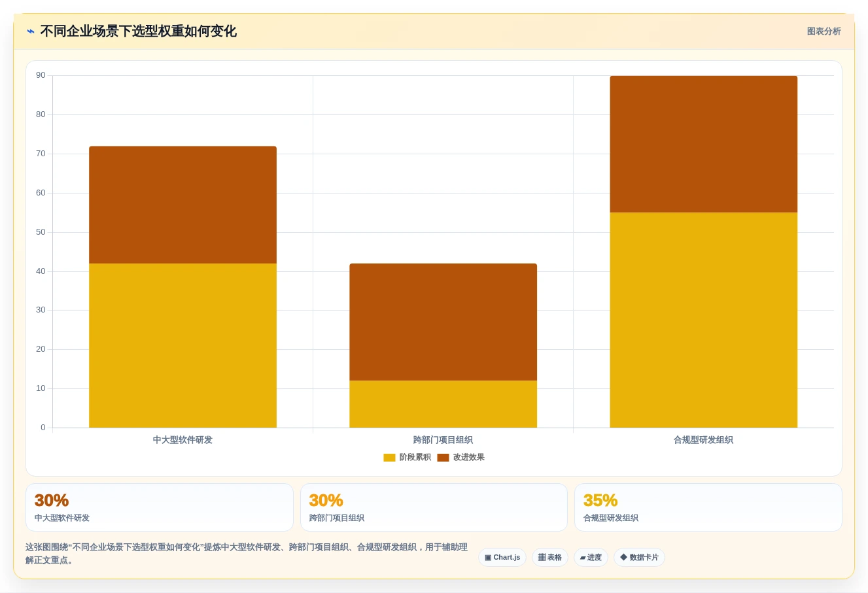
Task: Toggle the 改进效果 legend swatch
Action: [x=443, y=458]
